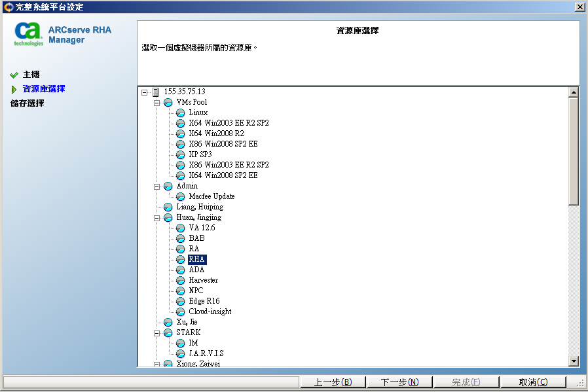Collapse the Huan, Jingjing node
The height and width of the screenshot is (392, 588).
coord(156,218)
